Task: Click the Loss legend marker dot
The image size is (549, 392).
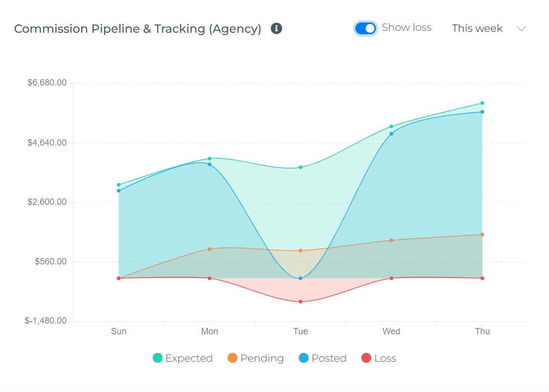Action: pyautogui.click(x=366, y=358)
